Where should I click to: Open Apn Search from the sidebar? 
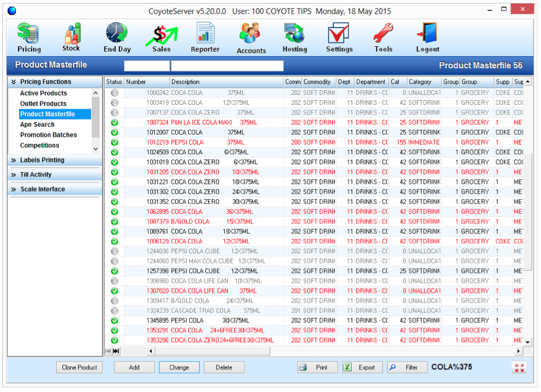37,125
